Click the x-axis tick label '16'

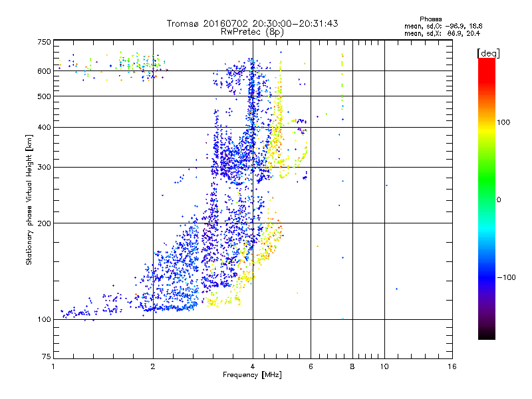452,366
